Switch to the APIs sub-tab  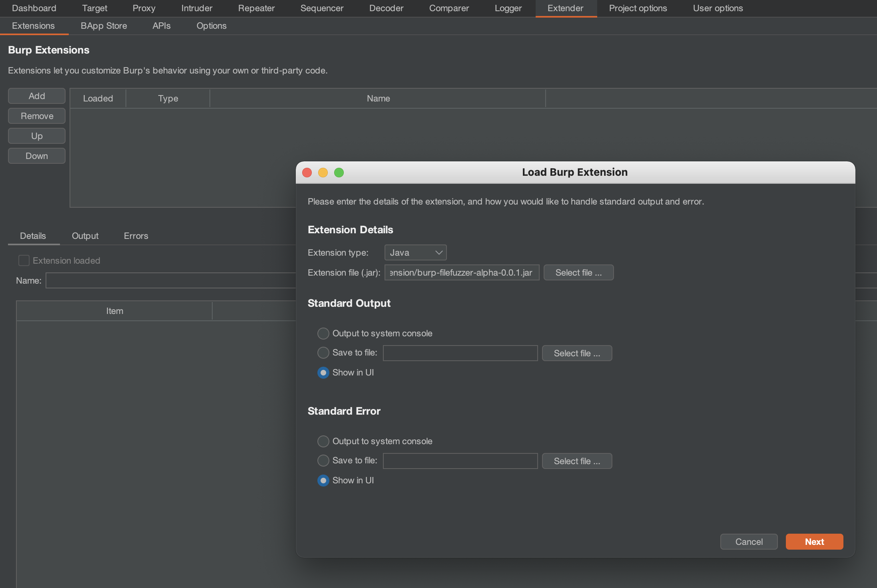(x=161, y=26)
